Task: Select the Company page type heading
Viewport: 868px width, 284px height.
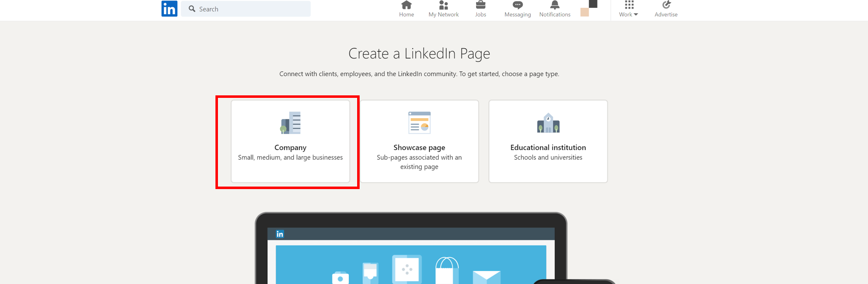Action: (x=290, y=147)
